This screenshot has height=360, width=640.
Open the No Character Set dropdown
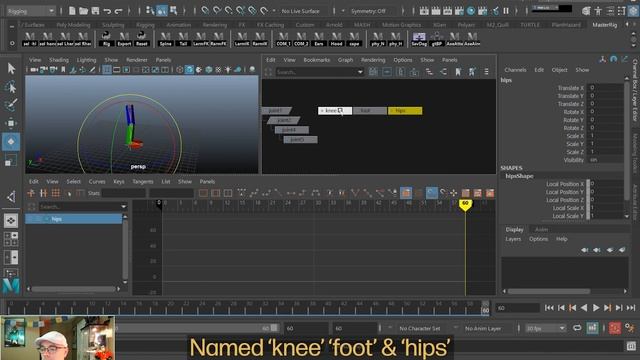point(419,328)
